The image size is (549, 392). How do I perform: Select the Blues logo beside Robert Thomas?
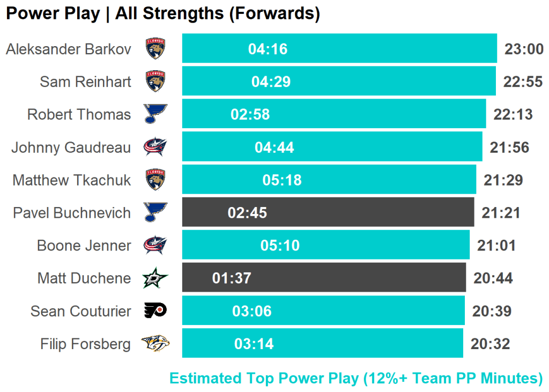click(x=155, y=114)
